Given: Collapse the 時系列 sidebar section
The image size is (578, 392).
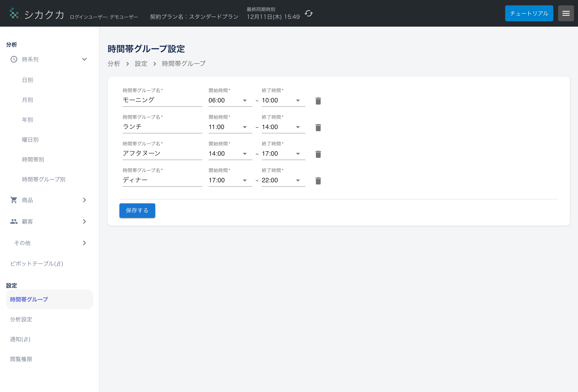Looking at the screenshot, I should pyautogui.click(x=84, y=59).
